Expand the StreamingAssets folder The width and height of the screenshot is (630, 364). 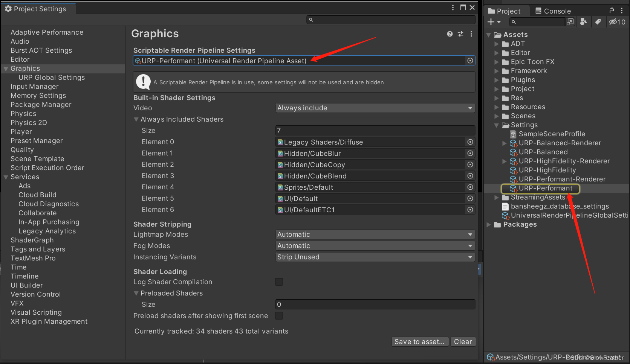coord(497,197)
